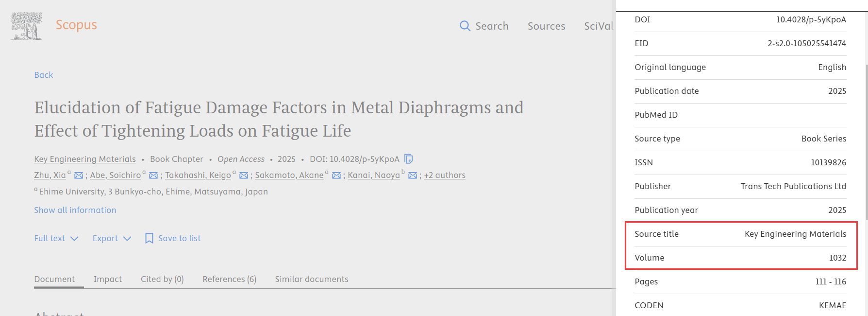
Task: Click Show all information link
Action: click(75, 210)
